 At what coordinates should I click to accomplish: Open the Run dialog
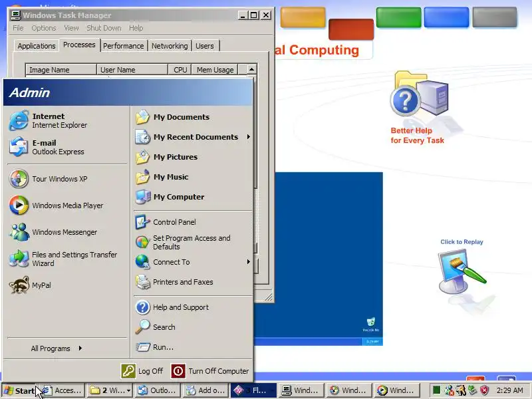tap(192, 347)
